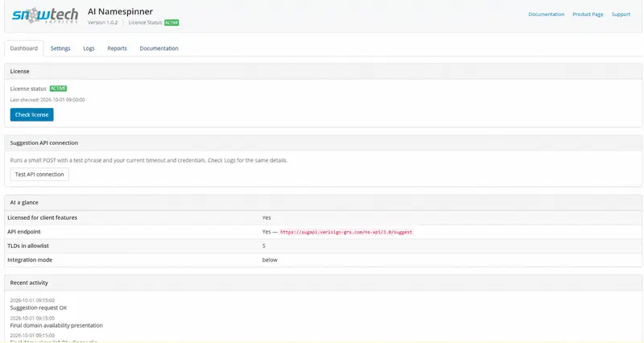Click Integration mode value below
The height and width of the screenshot is (343, 644).
tap(270, 259)
